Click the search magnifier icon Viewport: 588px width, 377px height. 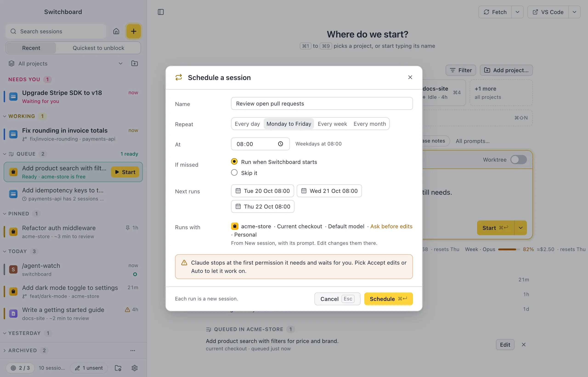coord(13,31)
